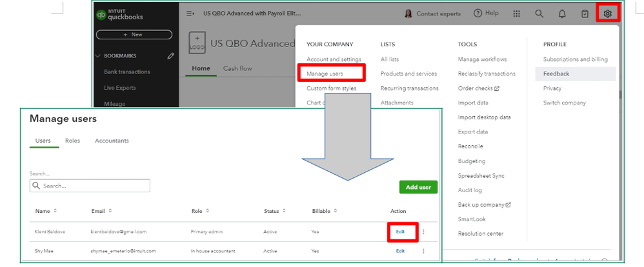Open Back up company link
644x267 pixels.
484,204
